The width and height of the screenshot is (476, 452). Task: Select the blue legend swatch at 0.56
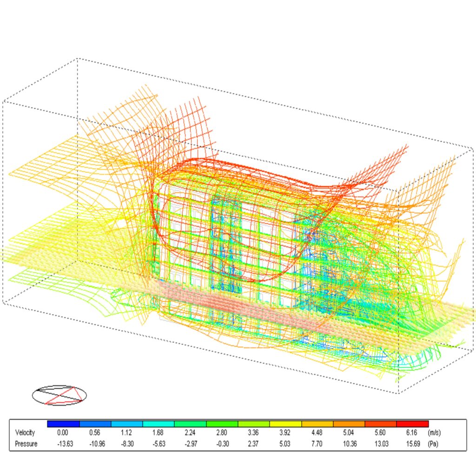tap(95, 424)
